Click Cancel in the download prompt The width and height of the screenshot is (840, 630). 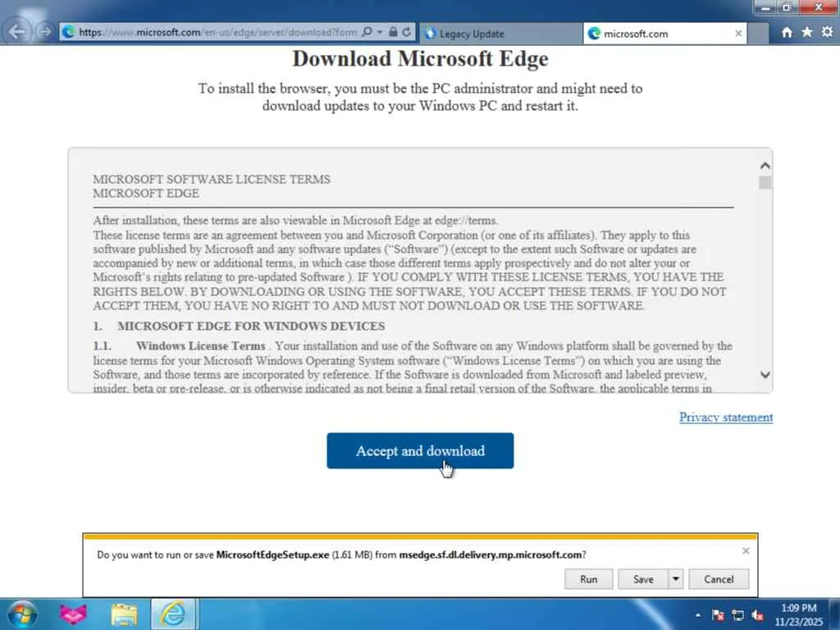click(719, 579)
